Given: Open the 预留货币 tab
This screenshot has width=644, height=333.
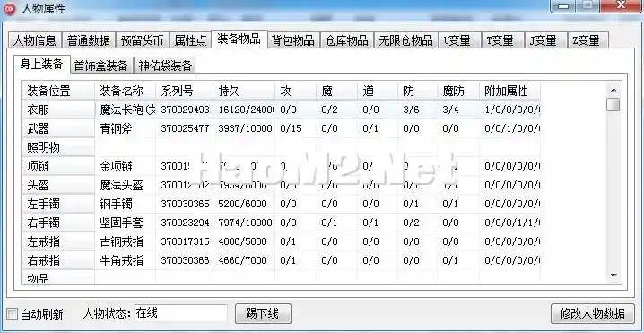Looking at the screenshot, I should 142,40.
